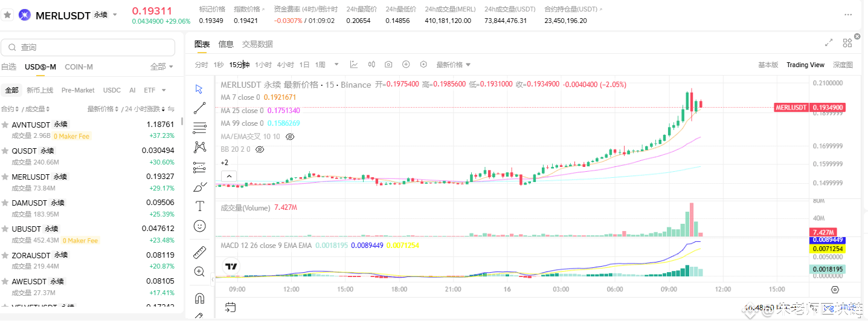Select the long/short position forecasting tool

click(199, 167)
